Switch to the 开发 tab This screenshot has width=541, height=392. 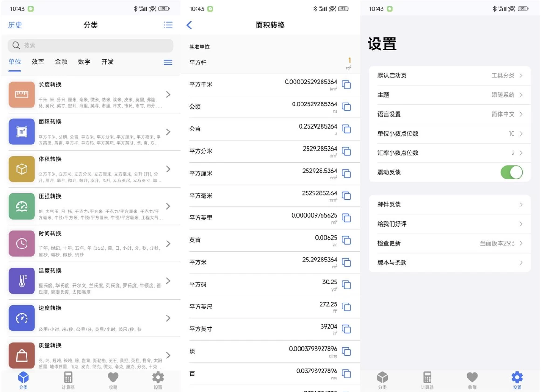pos(107,62)
